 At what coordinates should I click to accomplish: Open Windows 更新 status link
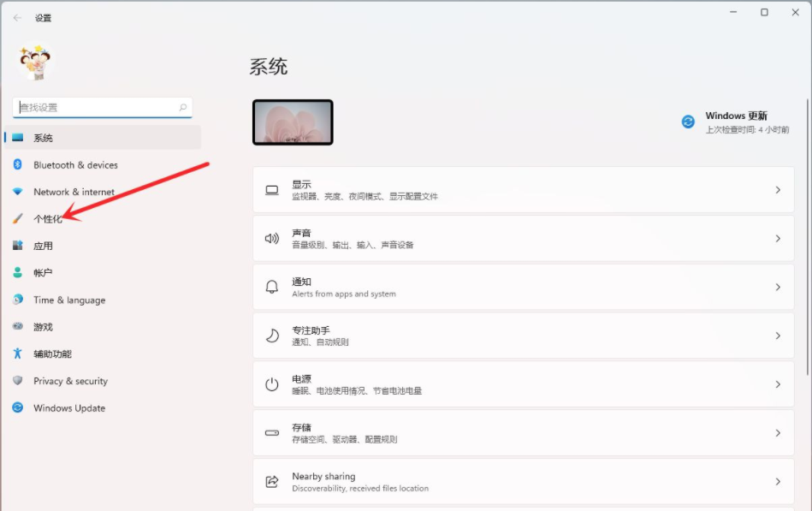coord(735,122)
